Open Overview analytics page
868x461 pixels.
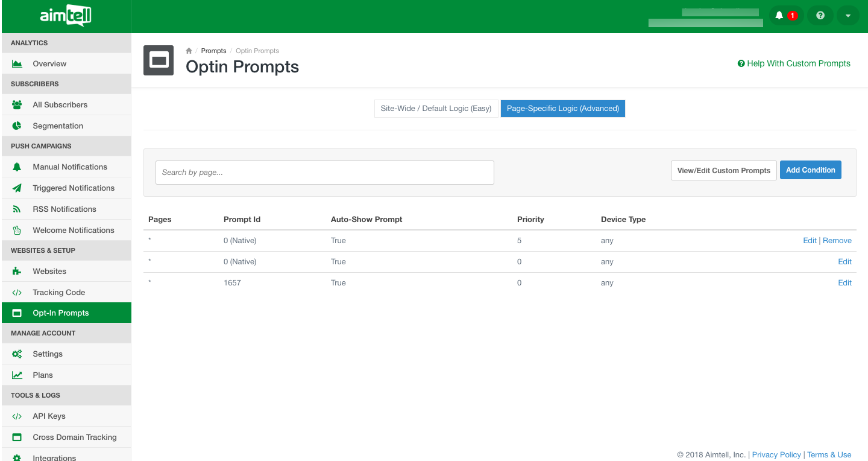click(49, 64)
